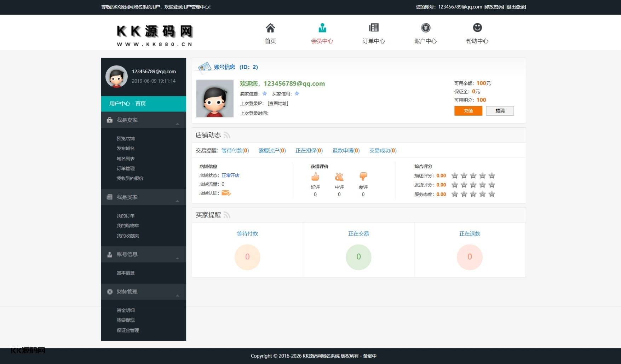This screenshot has width=621, height=364.
Task: Open 帮助中心 navigation tab
Action: pos(477,41)
